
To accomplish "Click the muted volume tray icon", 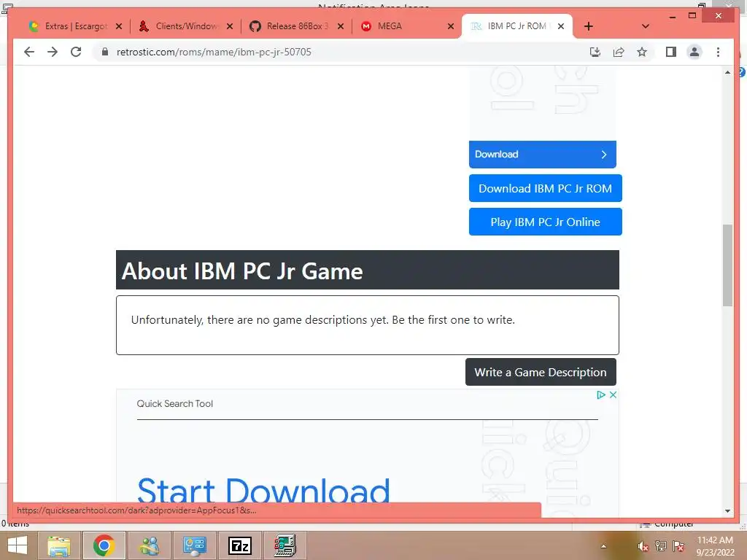I will click(643, 546).
